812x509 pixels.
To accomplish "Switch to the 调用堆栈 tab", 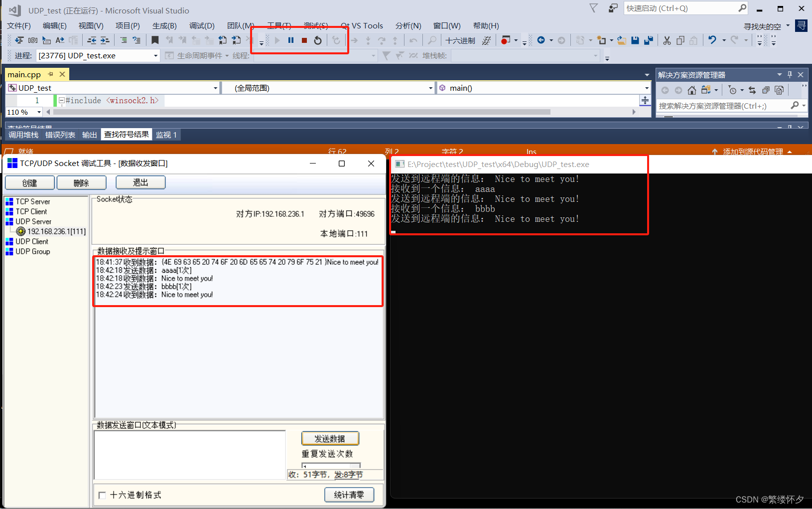I will (23, 135).
